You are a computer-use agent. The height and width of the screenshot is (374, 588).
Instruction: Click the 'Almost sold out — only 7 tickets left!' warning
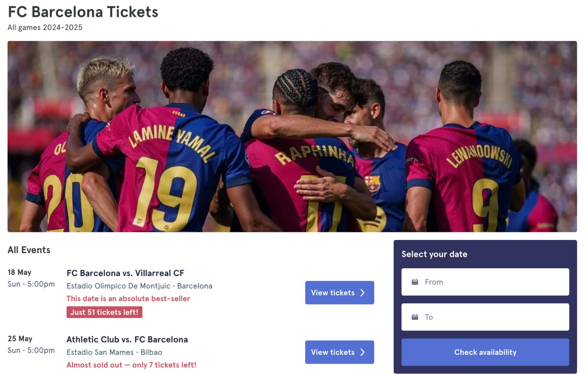click(131, 365)
